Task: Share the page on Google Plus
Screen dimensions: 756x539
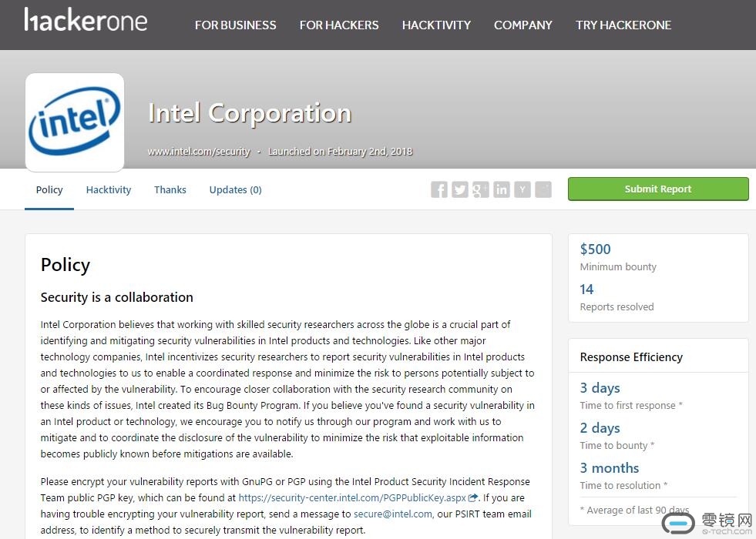Action: tap(481, 189)
